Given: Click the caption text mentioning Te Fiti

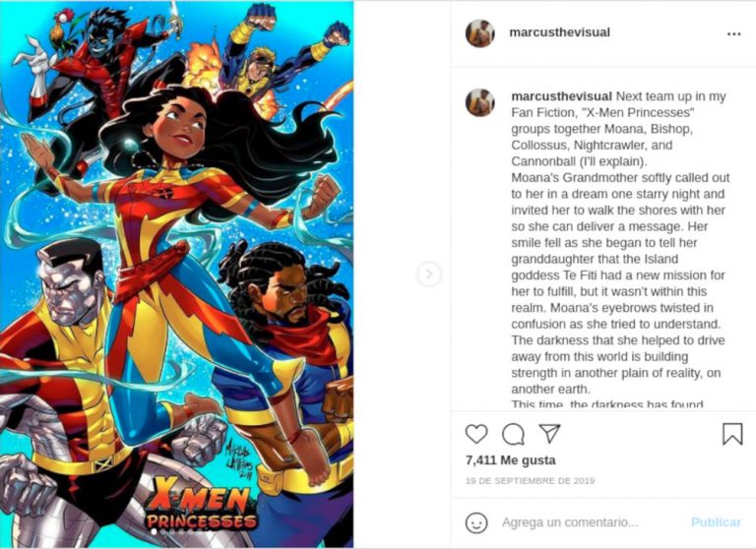Looking at the screenshot, I should tap(618, 275).
